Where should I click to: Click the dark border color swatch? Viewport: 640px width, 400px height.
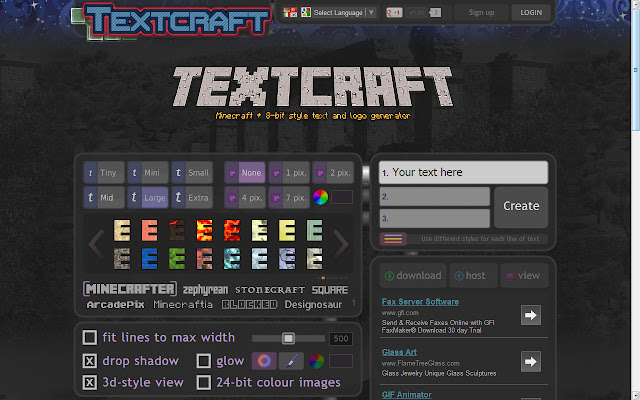(342, 197)
